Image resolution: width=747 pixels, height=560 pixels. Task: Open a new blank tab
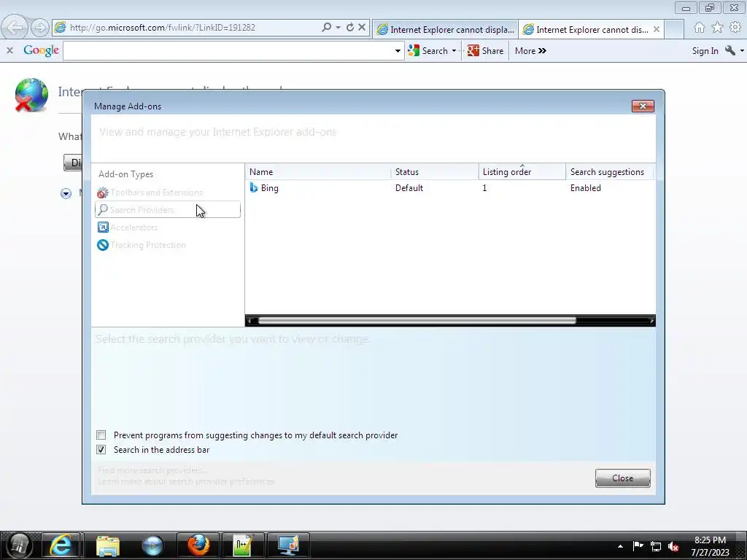coord(674,29)
